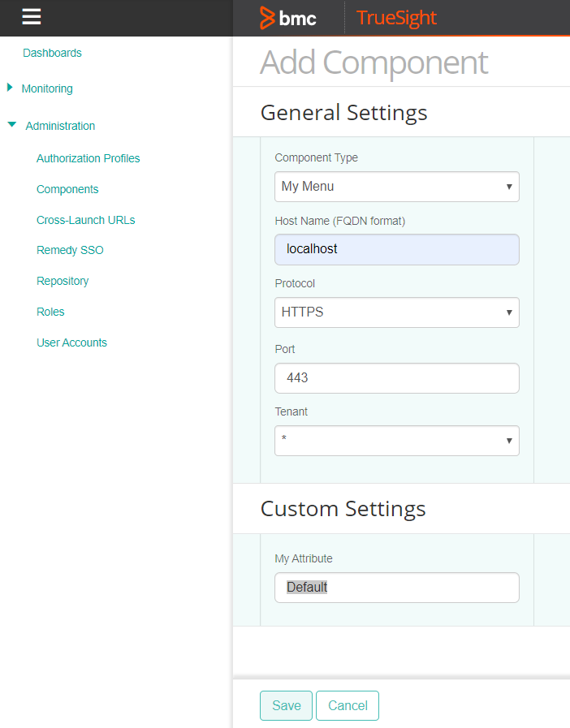Image resolution: width=570 pixels, height=728 pixels.
Task: Click the bmc logo
Action: 288,18
